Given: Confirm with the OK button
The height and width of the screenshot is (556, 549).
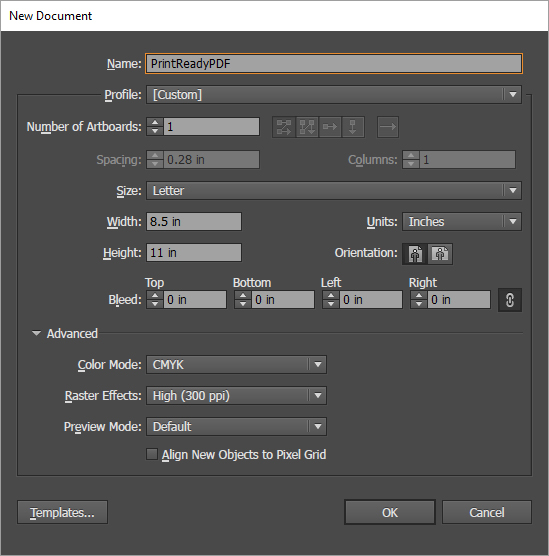Looking at the screenshot, I should point(390,512).
